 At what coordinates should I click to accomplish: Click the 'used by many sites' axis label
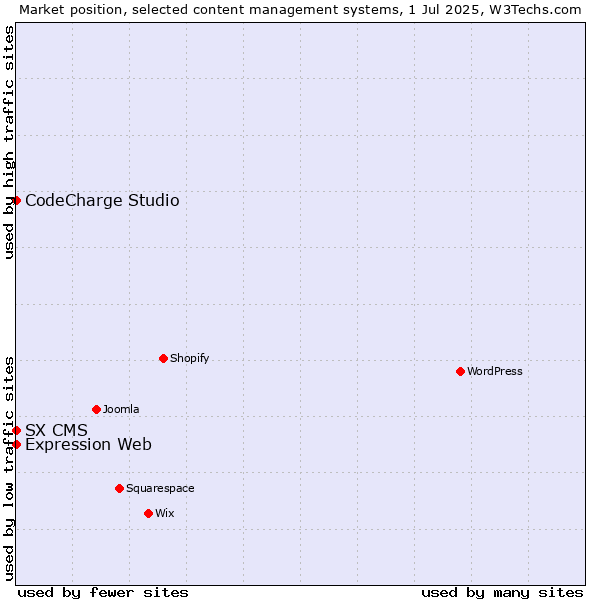tap(502, 593)
